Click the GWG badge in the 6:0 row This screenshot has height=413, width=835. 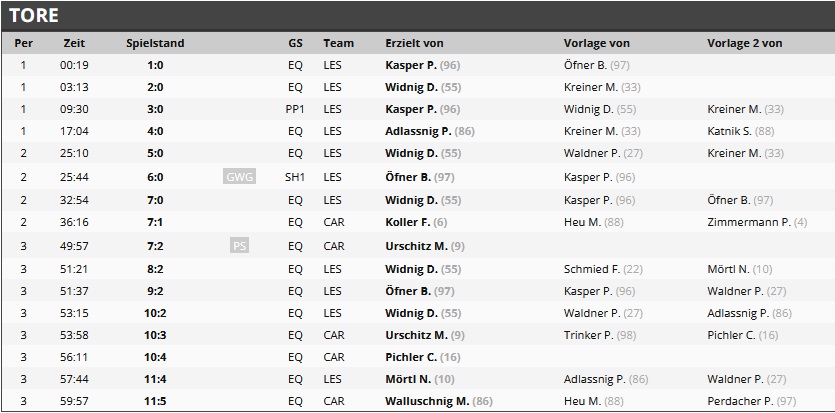click(x=239, y=177)
